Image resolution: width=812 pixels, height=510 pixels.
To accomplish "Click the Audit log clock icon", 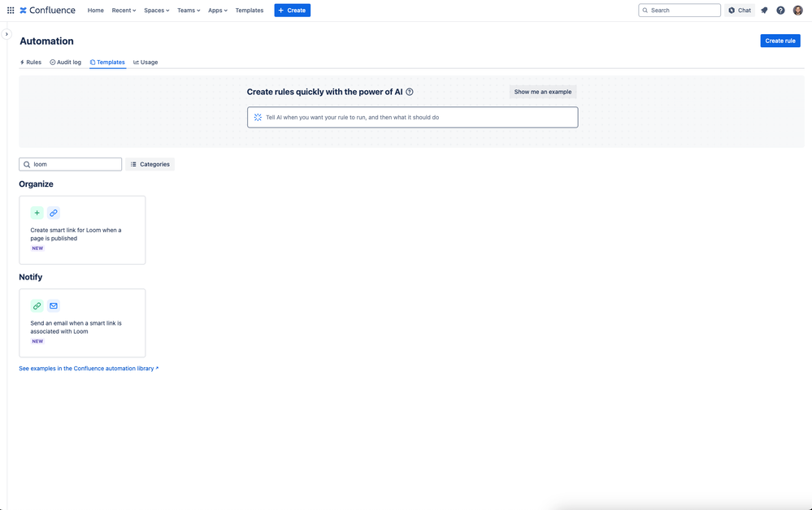I will [x=52, y=62].
